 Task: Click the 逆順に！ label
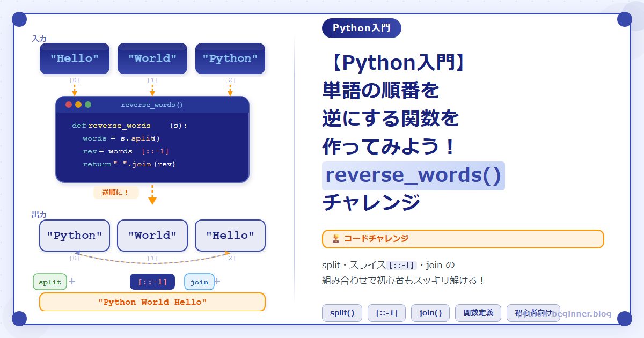coord(116,193)
